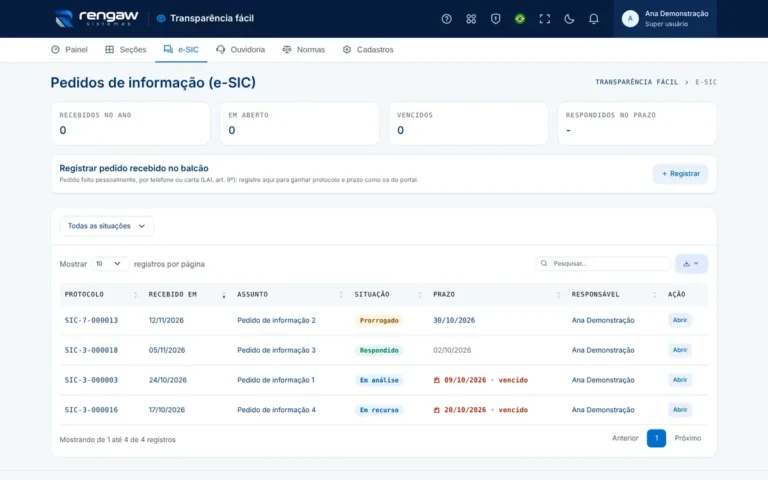Click the Respondidos no prazo card
Viewport: 768px width, 480px height.
pyautogui.click(x=637, y=123)
